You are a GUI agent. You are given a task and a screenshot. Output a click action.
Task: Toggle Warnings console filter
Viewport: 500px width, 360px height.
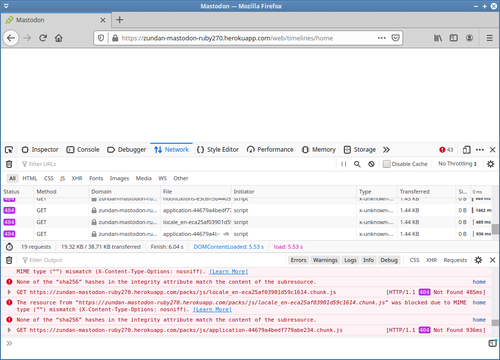tap(325, 260)
